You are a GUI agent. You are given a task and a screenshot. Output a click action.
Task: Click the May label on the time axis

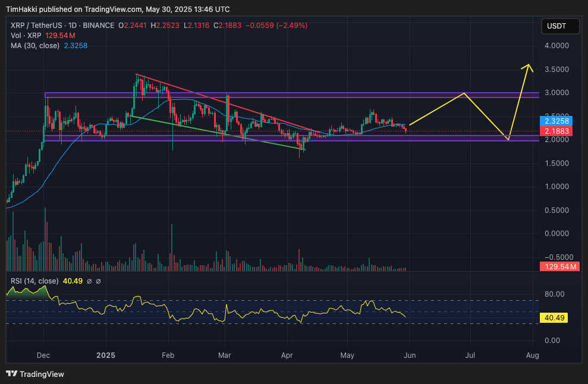(x=347, y=355)
